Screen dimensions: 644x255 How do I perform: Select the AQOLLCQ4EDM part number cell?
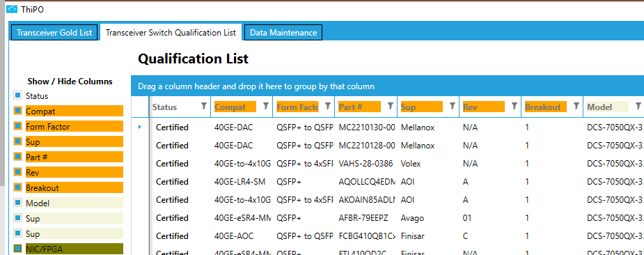(x=367, y=182)
